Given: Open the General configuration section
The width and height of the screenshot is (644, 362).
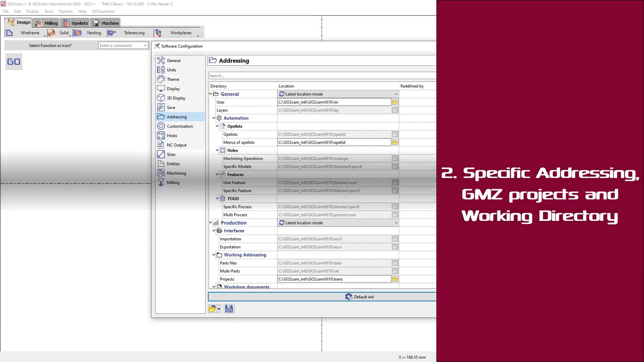Looking at the screenshot, I should click(x=173, y=61).
